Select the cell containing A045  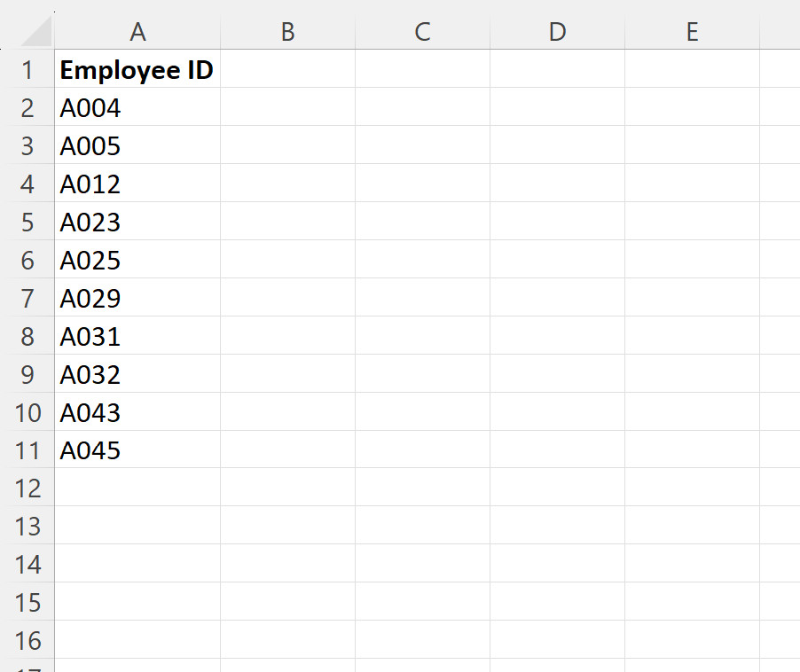137,450
